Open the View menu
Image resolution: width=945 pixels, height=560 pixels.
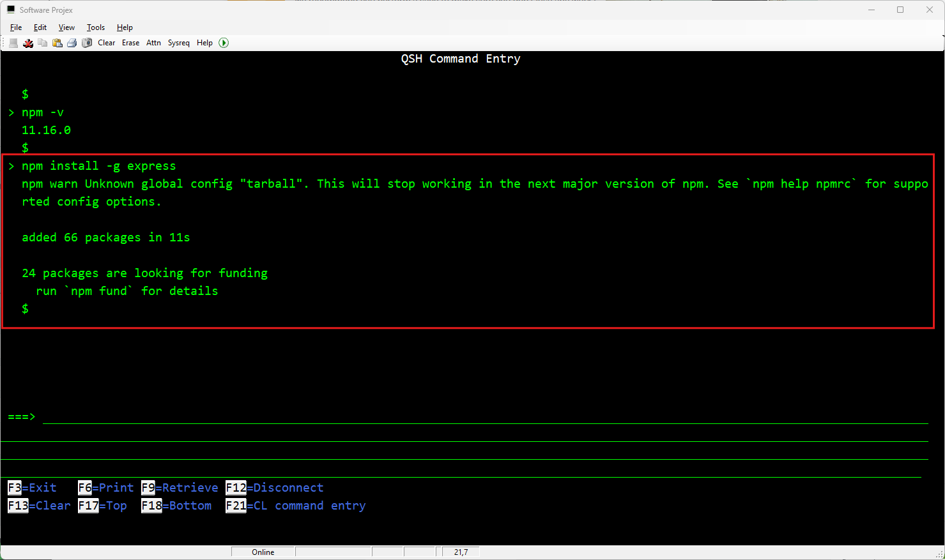(66, 27)
